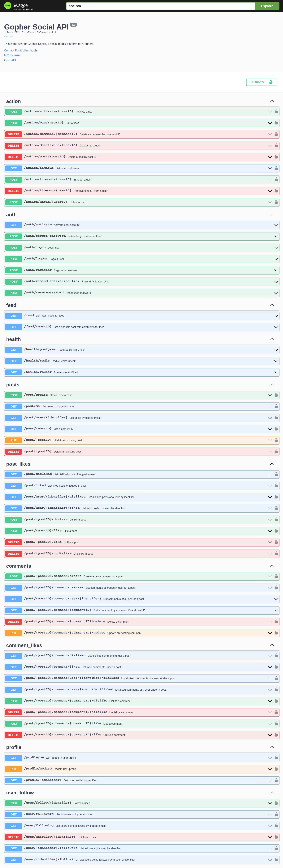Click lock icon on GET /post/me row

[x=276, y=406]
